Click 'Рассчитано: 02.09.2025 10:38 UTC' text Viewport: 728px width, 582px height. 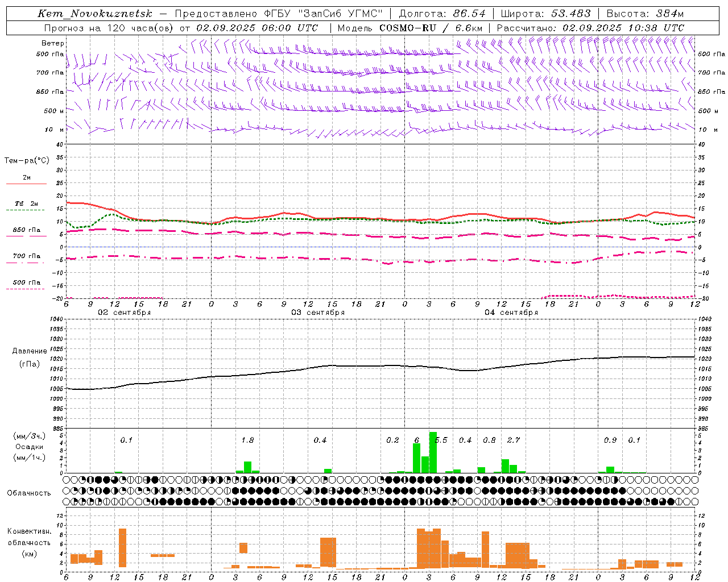click(x=590, y=28)
